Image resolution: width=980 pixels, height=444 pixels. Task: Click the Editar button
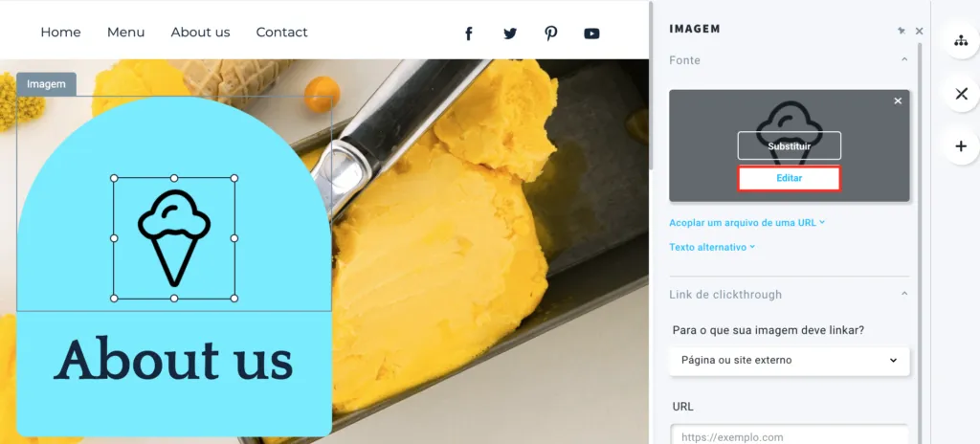[x=790, y=178]
